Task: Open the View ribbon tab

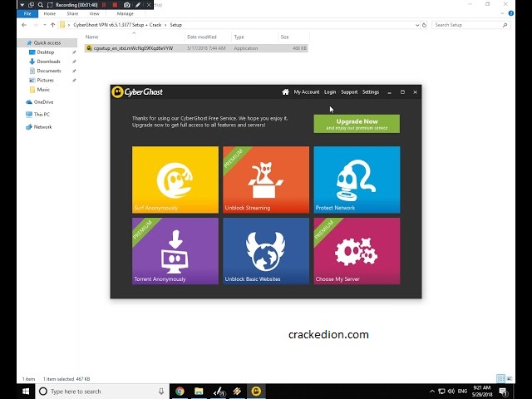Action: pyautogui.click(x=94, y=13)
